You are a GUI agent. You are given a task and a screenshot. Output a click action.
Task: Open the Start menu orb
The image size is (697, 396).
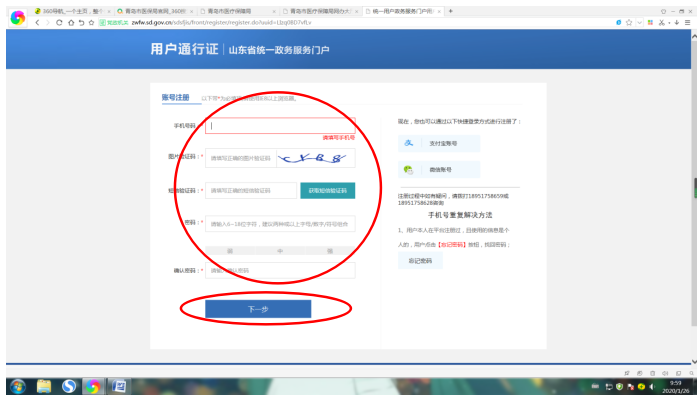pyautogui.click(x=18, y=386)
